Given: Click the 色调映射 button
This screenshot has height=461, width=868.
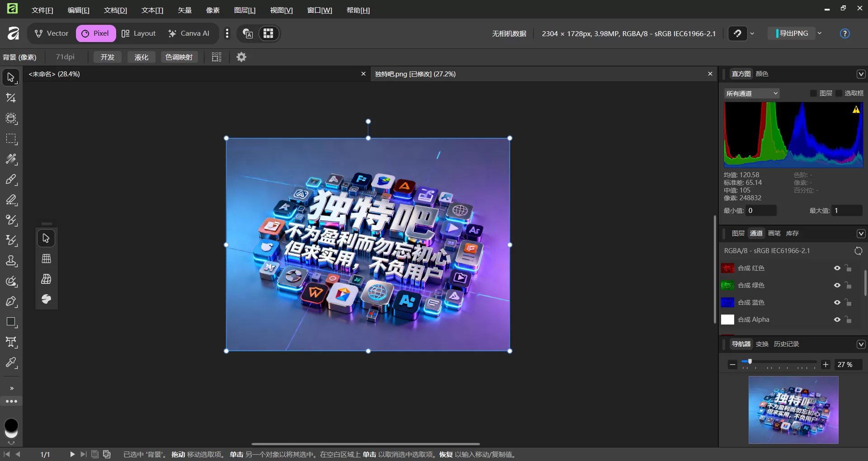Looking at the screenshot, I should [179, 56].
